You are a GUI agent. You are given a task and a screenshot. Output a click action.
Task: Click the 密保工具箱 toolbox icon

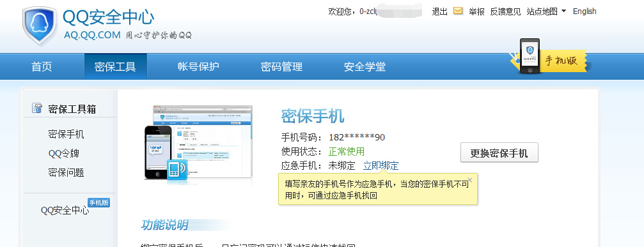click(37, 109)
